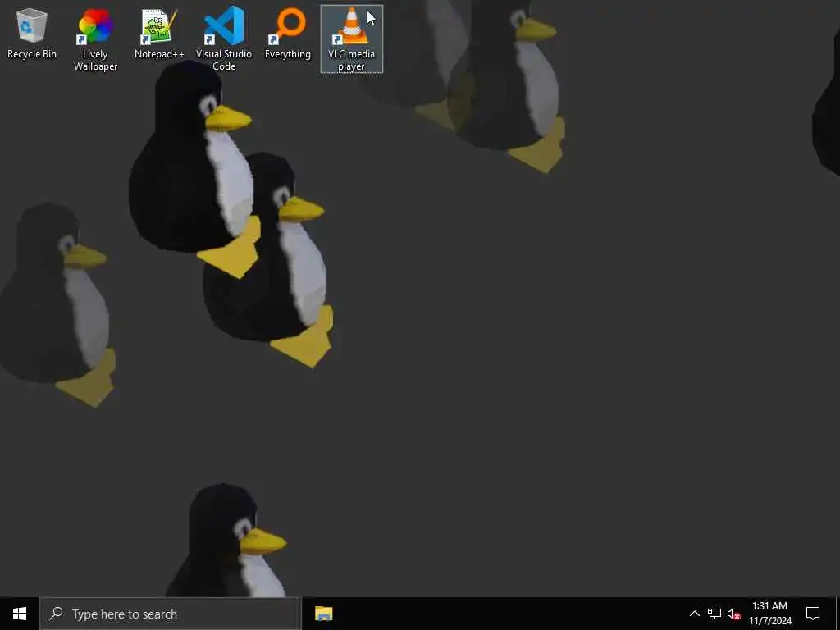Open the network status tray icon

point(714,614)
